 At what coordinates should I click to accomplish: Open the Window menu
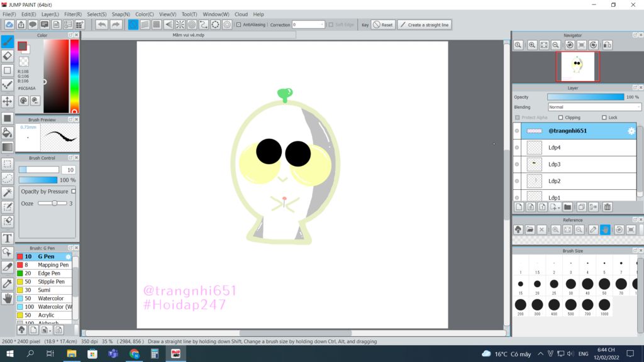(216, 14)
